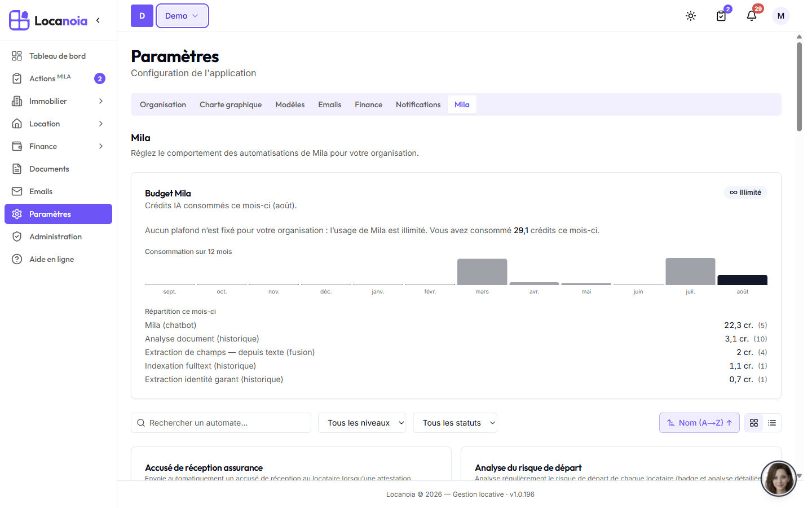Click the Actions count badge 2
This screenshot has width=812, height=508.
tap(100, 78)
